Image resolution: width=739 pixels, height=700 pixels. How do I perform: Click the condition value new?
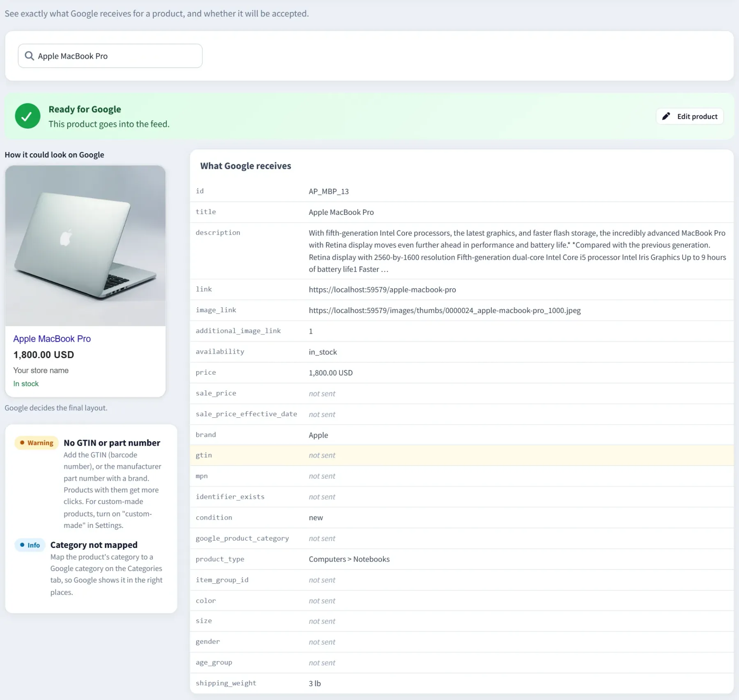pyautogui.click(x=316, y=518)
